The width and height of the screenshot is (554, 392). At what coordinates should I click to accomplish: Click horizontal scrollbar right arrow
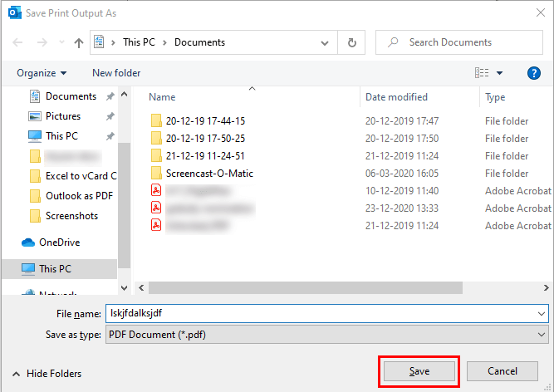pos(547,288)
